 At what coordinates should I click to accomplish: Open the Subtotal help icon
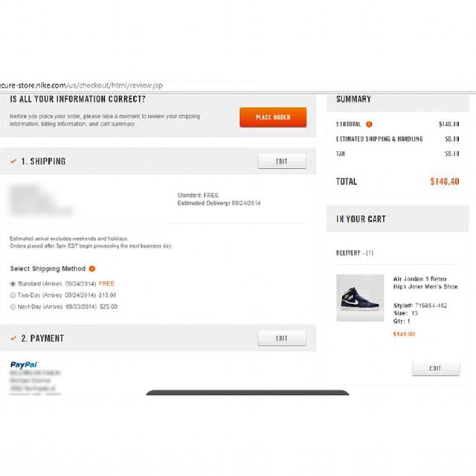coord(369,124)
